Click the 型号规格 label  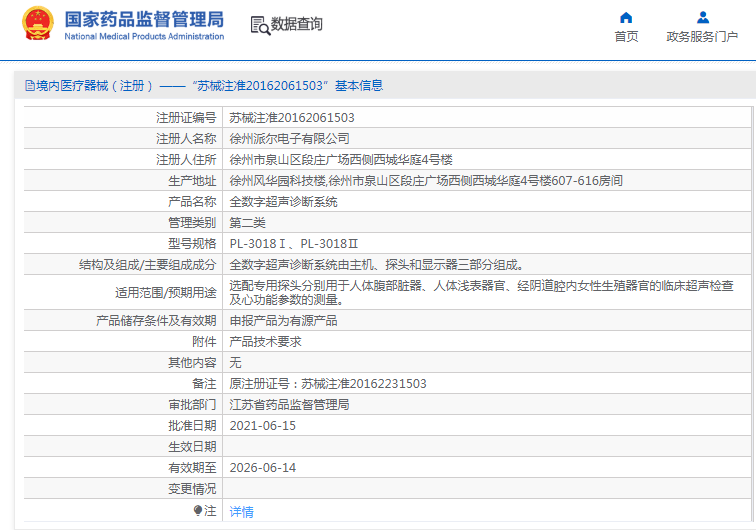[x=192, y=244]
